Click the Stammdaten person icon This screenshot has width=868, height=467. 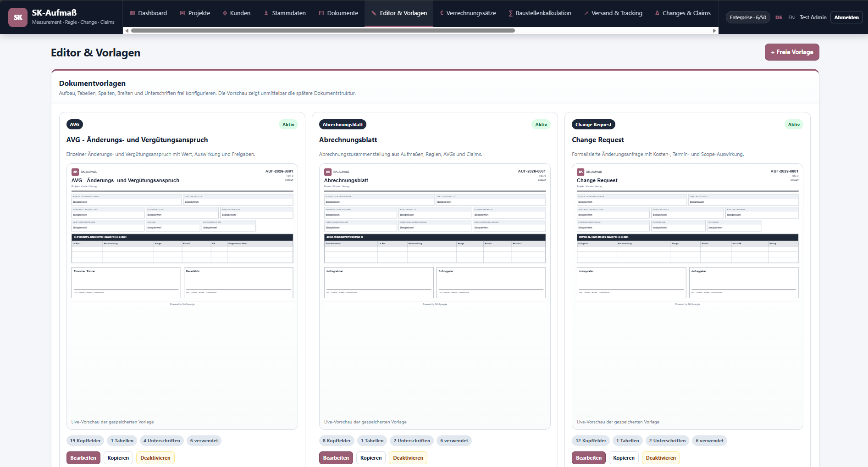pyautogui.click(x=266, y=13)
